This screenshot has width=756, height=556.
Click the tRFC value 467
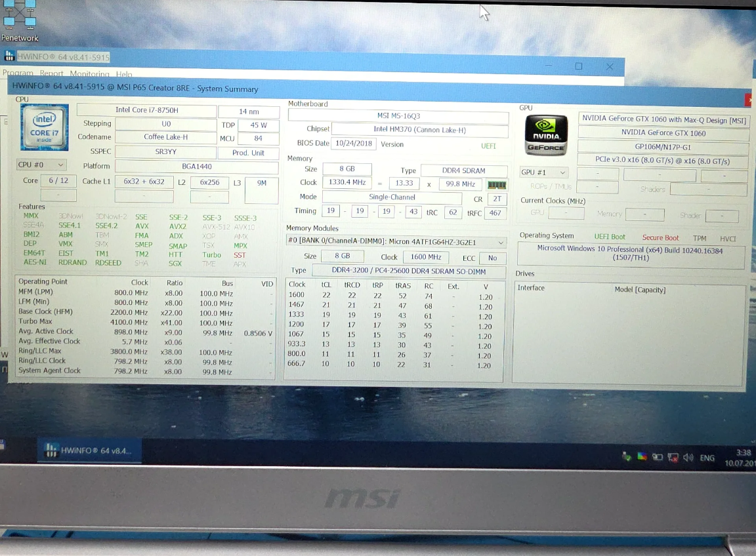[x=495, y=213]
